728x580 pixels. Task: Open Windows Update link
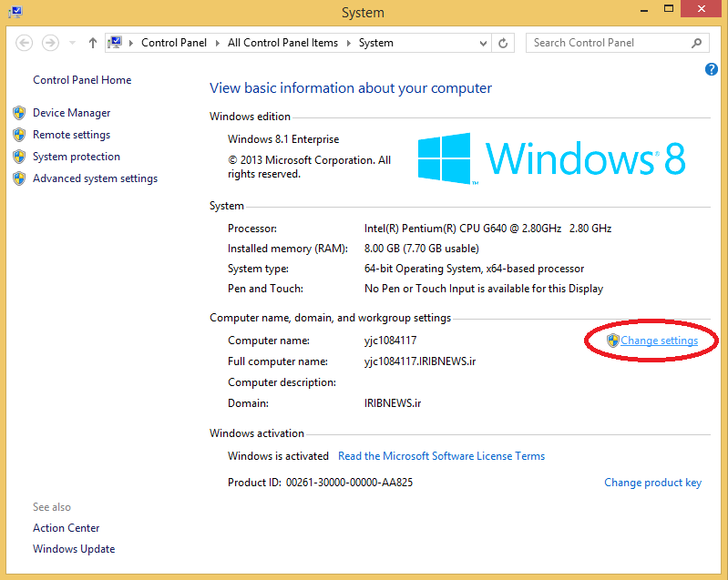pyautogui.click(x=74, y=549)
